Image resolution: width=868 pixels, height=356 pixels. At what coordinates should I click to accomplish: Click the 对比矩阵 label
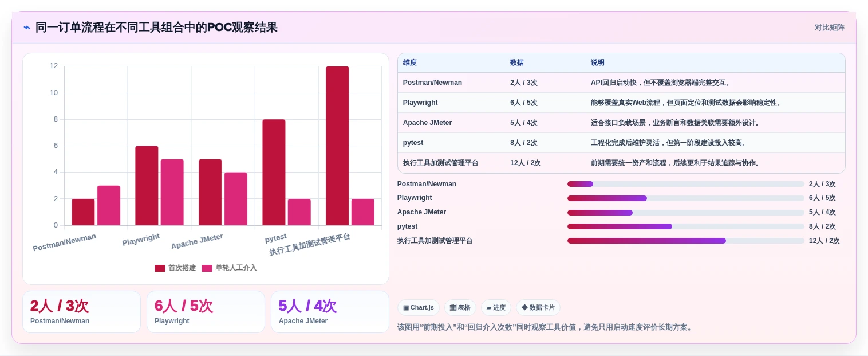point(829,28)
